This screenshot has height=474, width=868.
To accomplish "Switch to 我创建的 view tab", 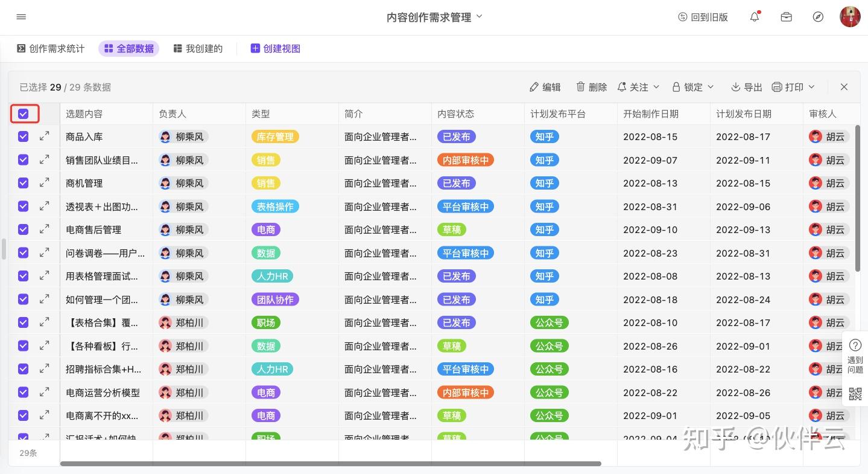I will 198,48.
